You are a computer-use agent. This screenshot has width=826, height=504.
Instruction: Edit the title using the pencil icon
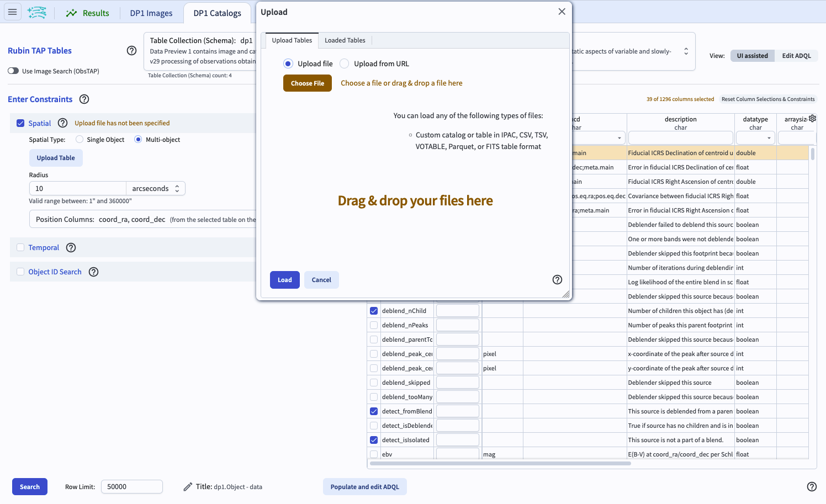pyautogui.click(x=187, y=486)
